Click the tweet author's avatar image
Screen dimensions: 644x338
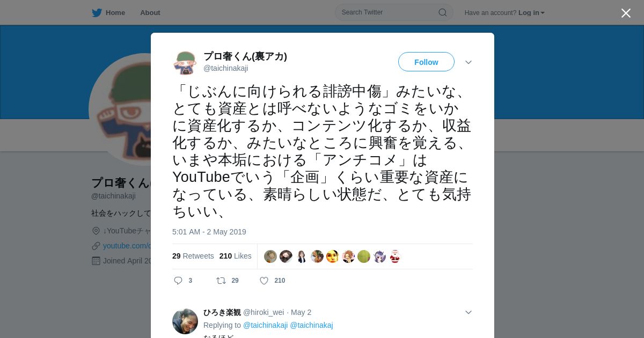pyautogui.click(x=185, y=62)
